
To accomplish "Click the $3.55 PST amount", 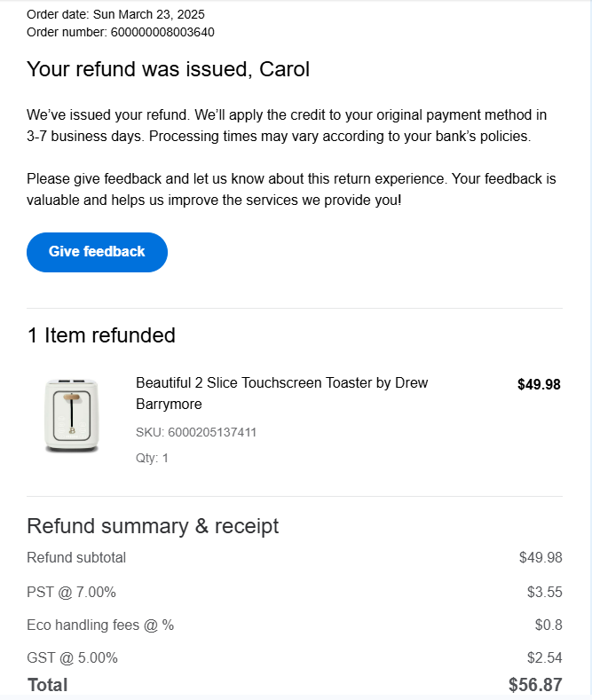I will click(x=544, y=592).
